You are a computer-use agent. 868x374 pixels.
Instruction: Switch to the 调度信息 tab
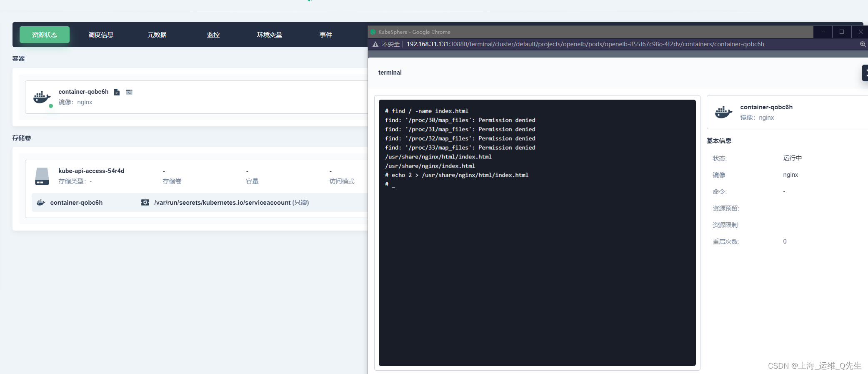click(x=101, y=35)
